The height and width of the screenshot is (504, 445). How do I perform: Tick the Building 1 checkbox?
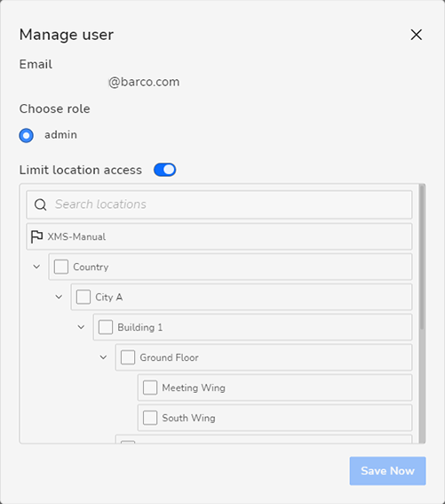(106, 327)
